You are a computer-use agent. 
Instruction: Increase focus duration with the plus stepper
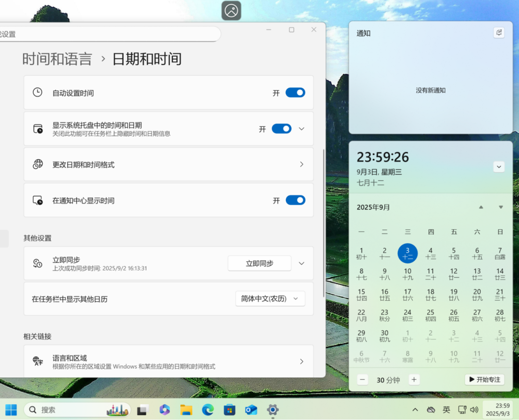(x=414, y=379)
